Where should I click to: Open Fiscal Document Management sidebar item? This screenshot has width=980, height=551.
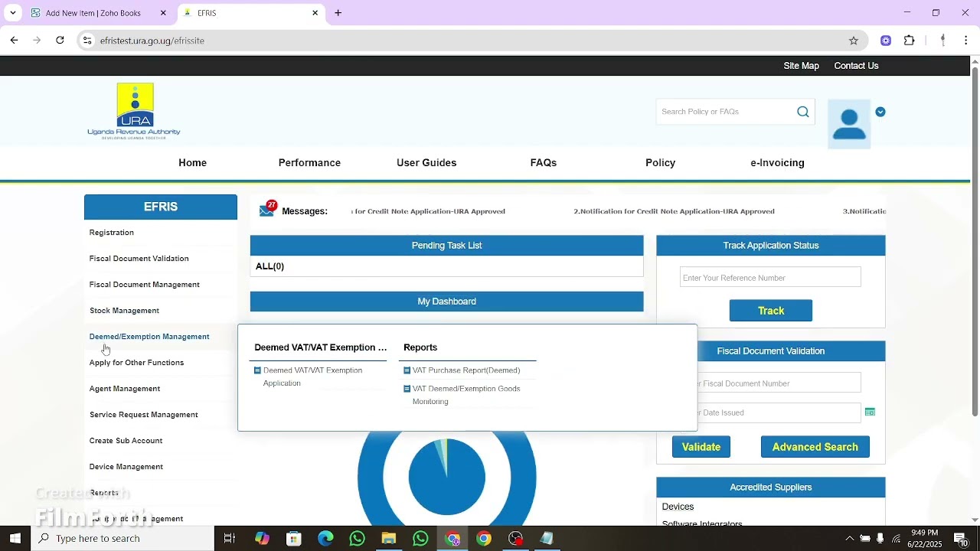(144, 285)
